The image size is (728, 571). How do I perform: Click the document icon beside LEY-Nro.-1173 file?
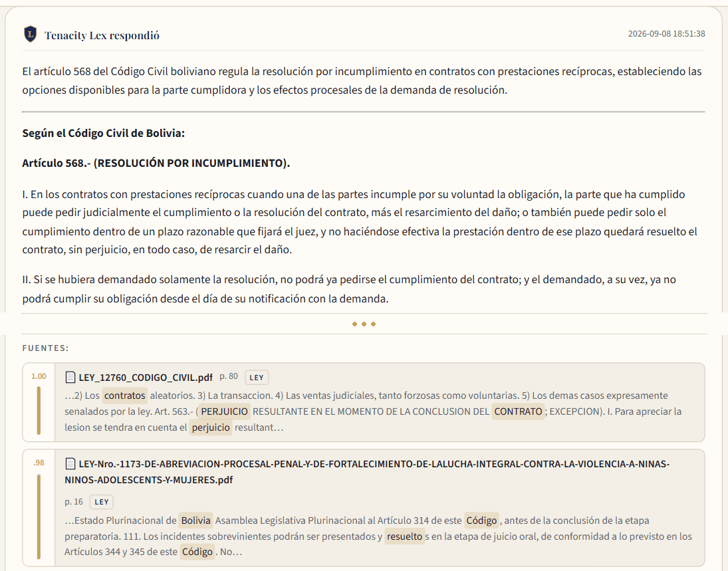tap(70, 464)
